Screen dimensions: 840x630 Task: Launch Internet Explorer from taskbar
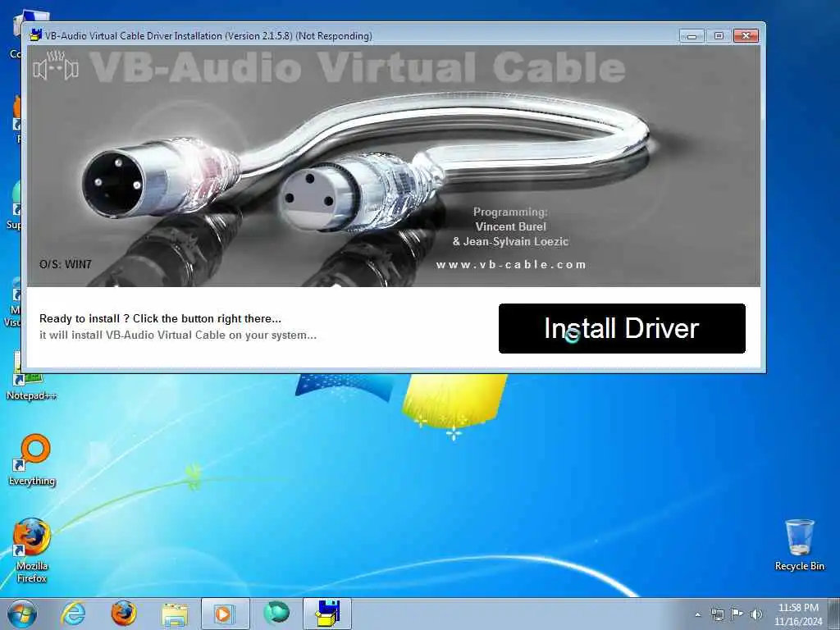[x=73, y=614]
